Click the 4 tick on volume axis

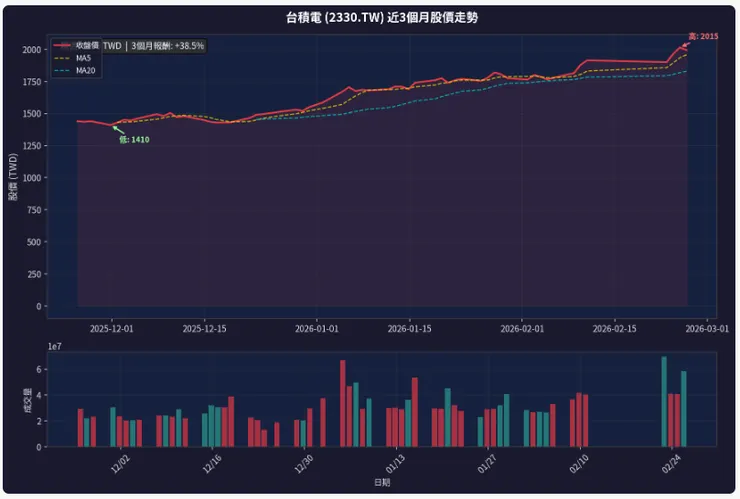39,396
